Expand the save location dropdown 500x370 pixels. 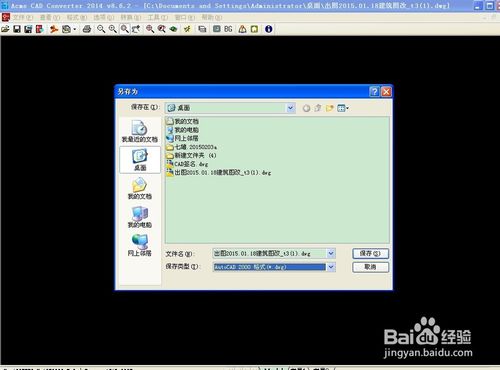(x=290, y=108)
